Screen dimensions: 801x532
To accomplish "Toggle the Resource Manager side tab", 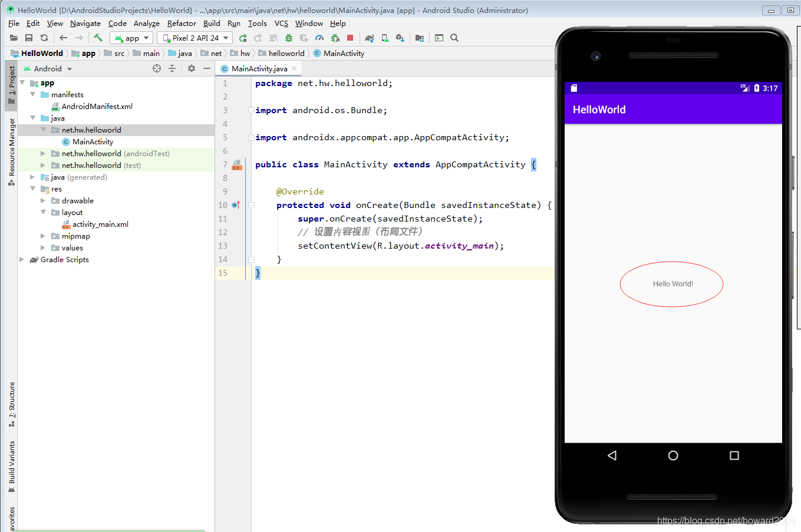I will coord(11,152).
